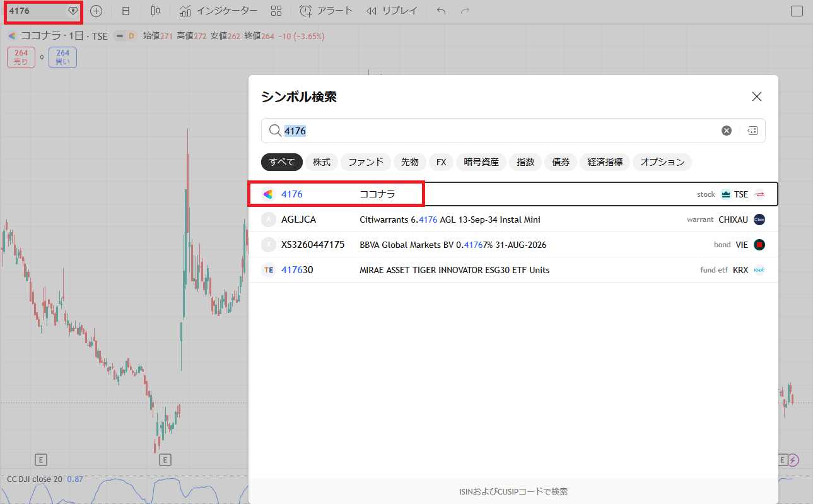Open the インジケーター indicators menu
This screenshot has width=813, height=504.
pos(218,11)
